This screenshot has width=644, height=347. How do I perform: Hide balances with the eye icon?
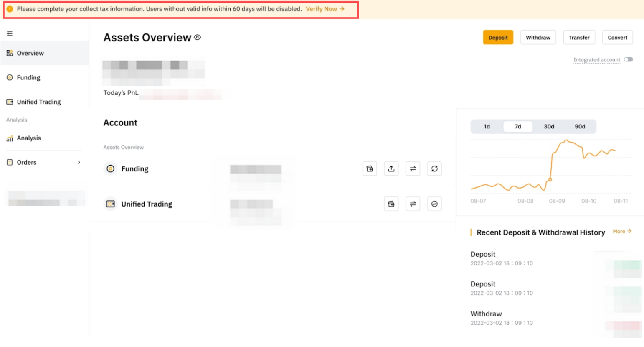[198, 38]
